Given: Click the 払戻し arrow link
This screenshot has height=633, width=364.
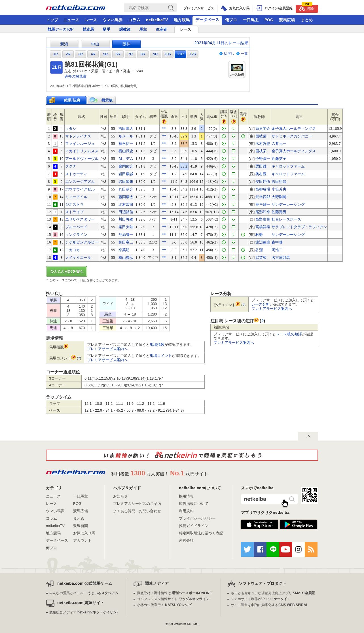Looking at the screenshot, I should coord(227,54).
